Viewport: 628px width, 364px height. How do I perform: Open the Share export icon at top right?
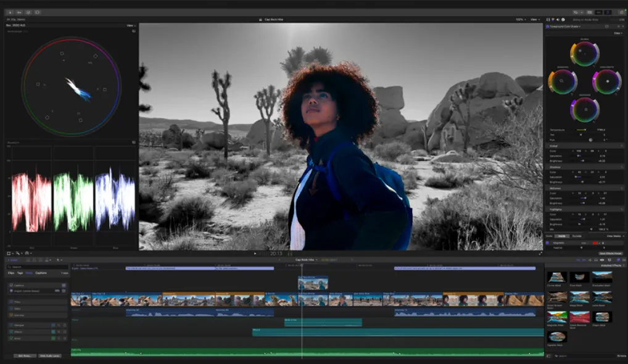(x=622, y=12)
